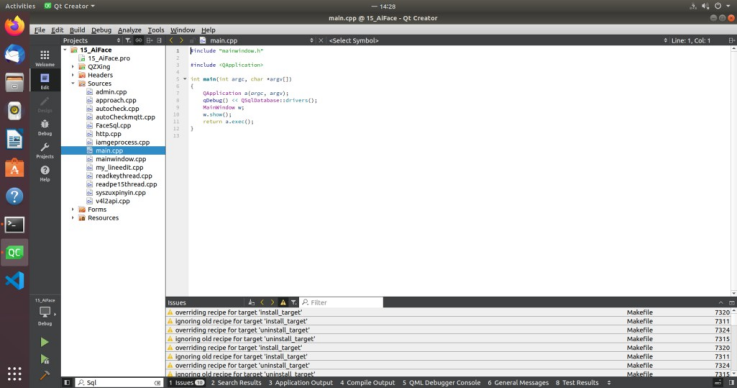Open the Tools menu
The image size is (738, 388).
[x=156, y=30]
